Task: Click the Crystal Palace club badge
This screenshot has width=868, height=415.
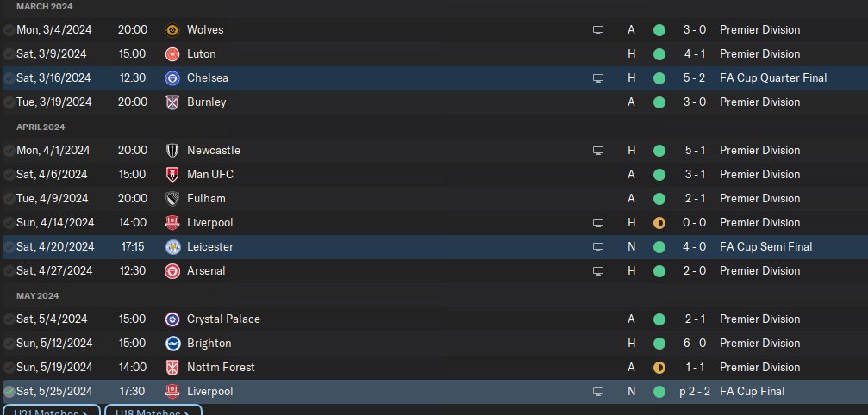Action: (x=172, y=319)
